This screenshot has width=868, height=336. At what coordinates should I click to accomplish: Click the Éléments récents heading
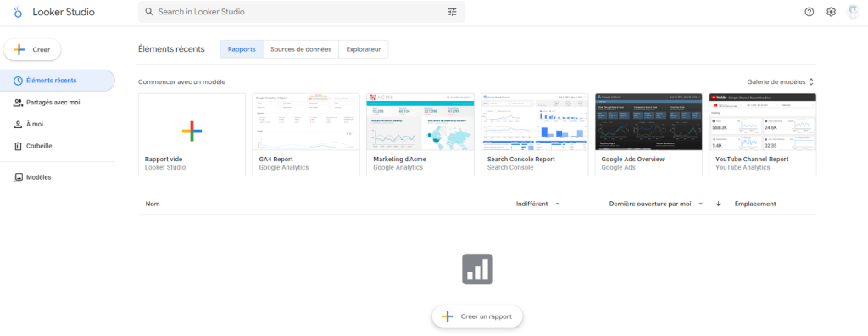171,49
